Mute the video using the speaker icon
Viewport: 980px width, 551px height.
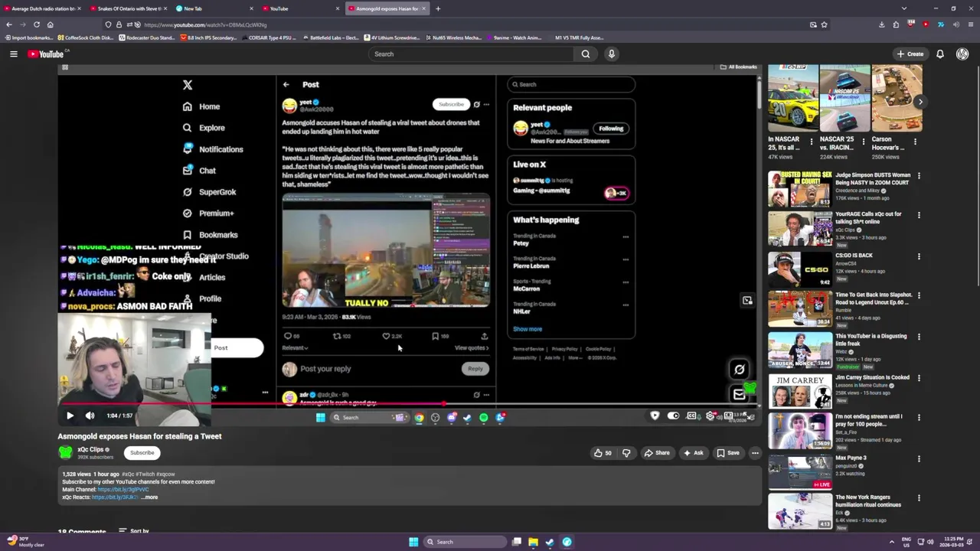tap(90, 416)
